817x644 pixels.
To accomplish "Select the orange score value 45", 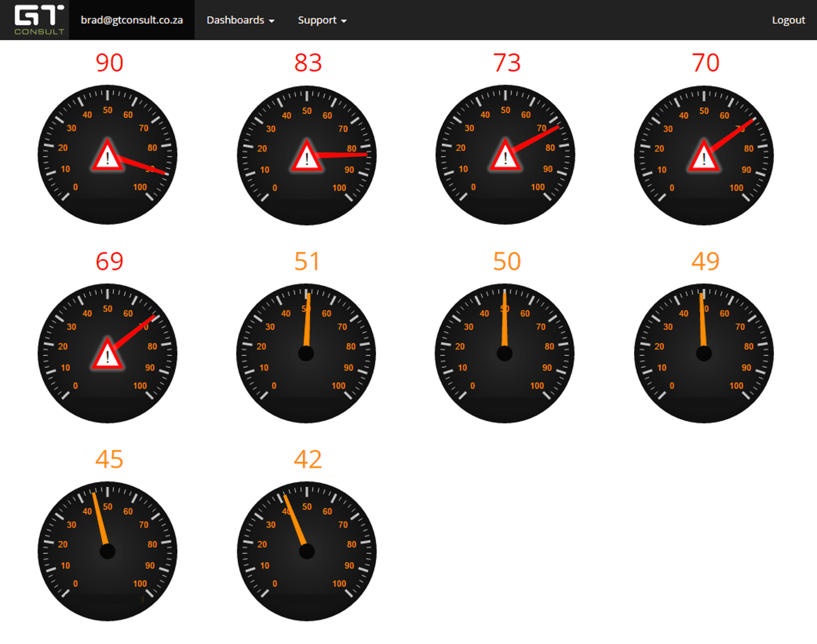I will (x=109, y=460).
